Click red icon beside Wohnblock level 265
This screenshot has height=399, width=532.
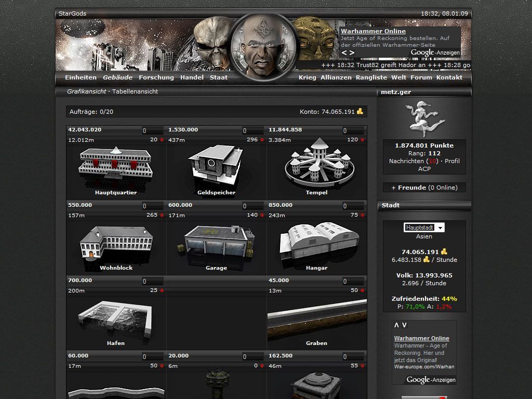162,215
